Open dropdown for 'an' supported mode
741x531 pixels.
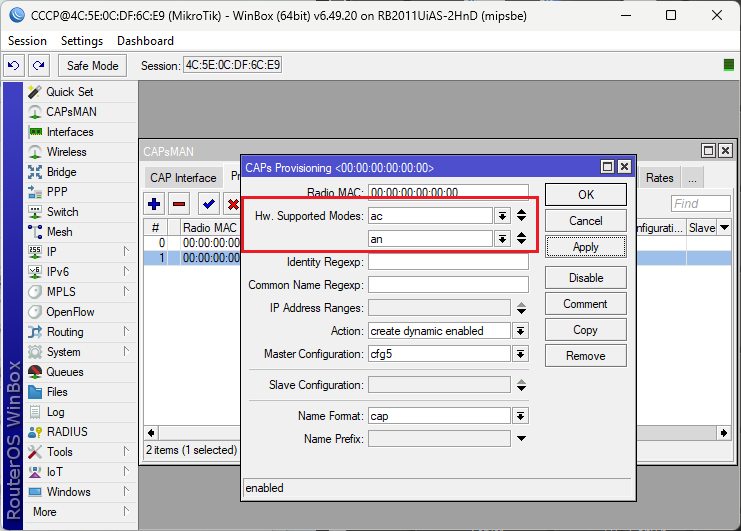[502, 239]
